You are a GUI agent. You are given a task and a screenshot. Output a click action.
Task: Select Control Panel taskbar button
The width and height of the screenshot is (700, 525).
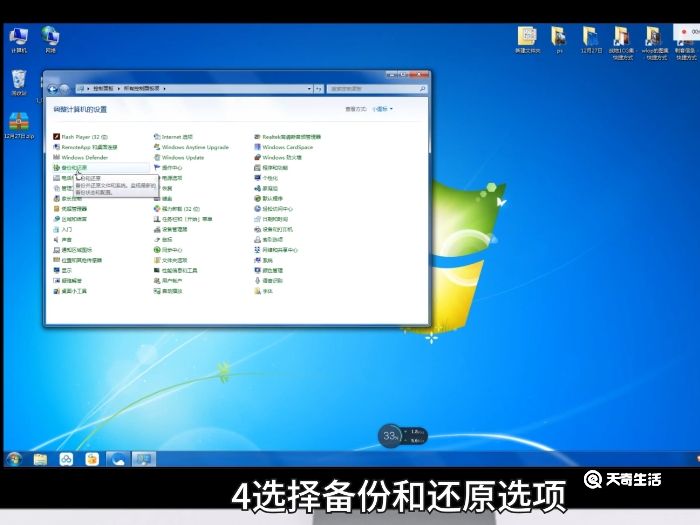click(143, 459)
